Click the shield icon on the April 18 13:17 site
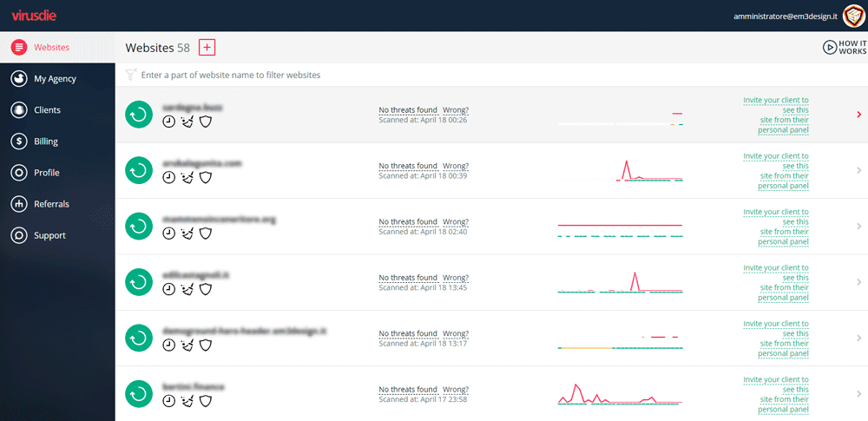This screenshot has width=868, height=421. [x=206, y=345]
